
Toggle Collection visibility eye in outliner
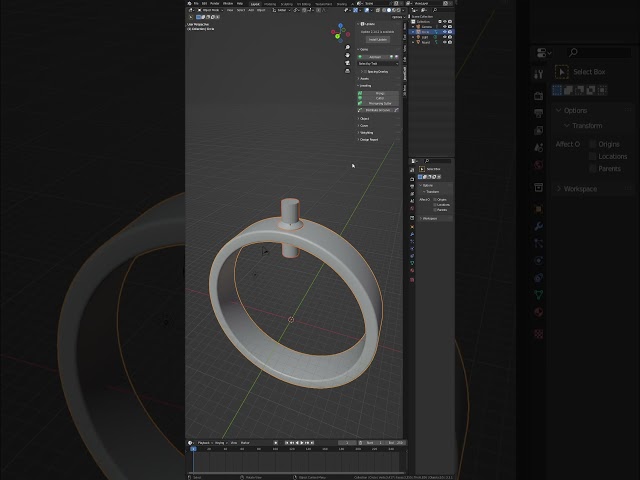[x=445, y=22]
